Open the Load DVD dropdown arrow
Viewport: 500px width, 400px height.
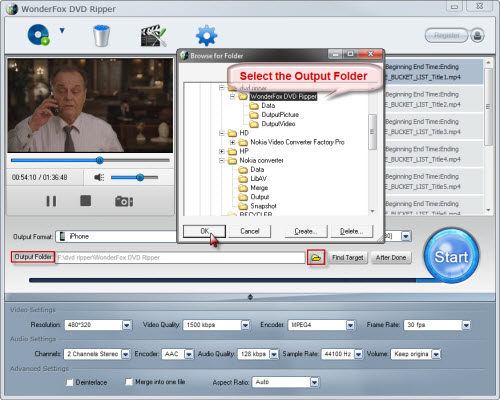(62, 31)
